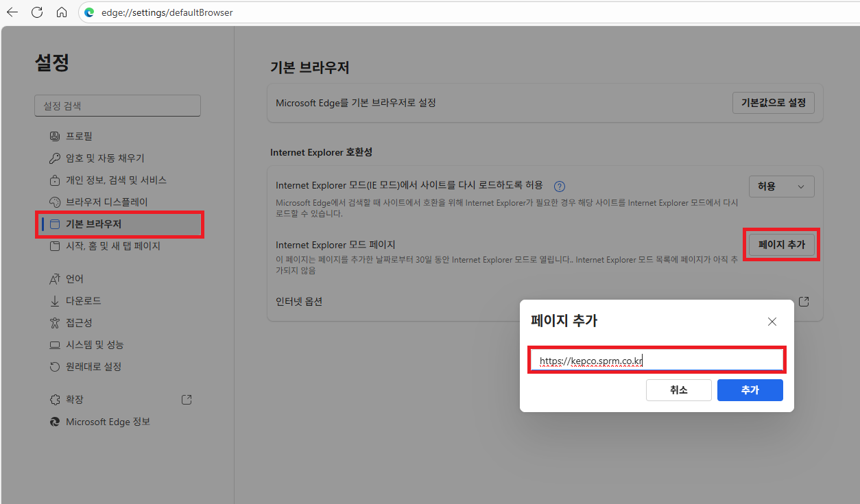Click the 설정 검색 search box
Viewport: 860px width, 504px height.
point(117,106)
